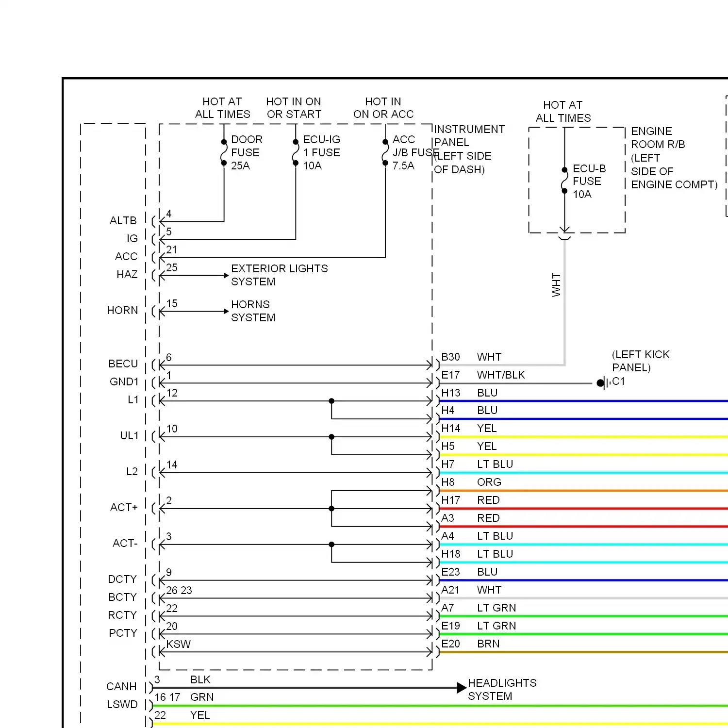The image size is (728, 728).
Task: Select the HORNS SYSTEM reference
Action: point(253,311)
